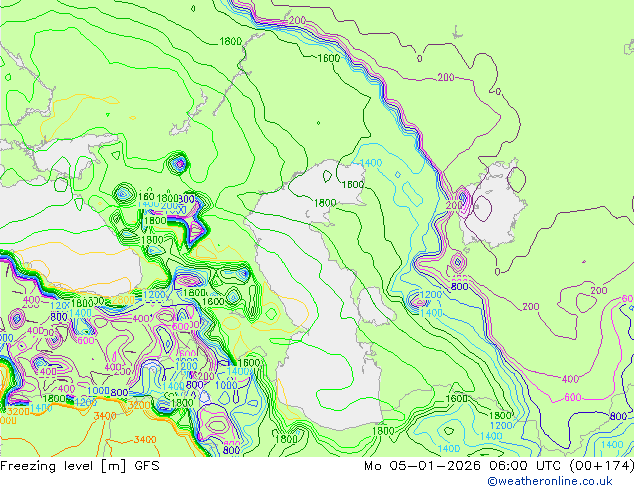Image resolution: width=634 pixels, height=490 pixels.
Task: Click the "GFS" model label
Action: pyautogui.click(x=147, y=466)
